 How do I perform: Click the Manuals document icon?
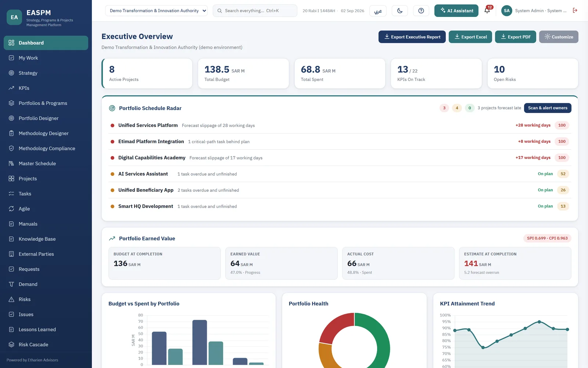point(11,224)
